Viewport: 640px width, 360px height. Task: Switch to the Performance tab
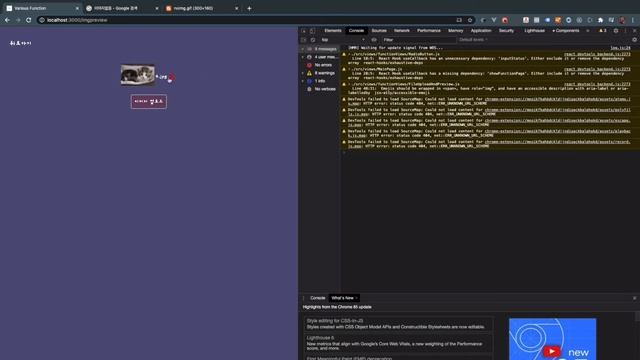(x=429, y=31)
